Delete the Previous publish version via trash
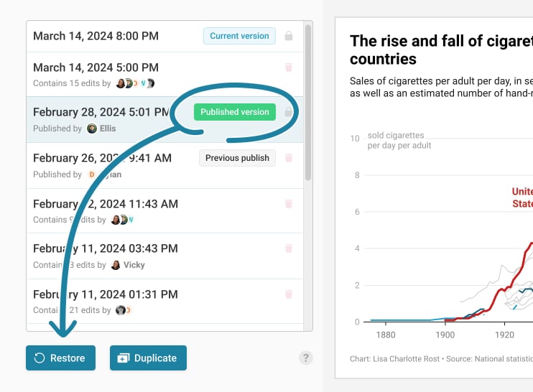Screen dimensions: 533x392 click(x=289, y=158)
